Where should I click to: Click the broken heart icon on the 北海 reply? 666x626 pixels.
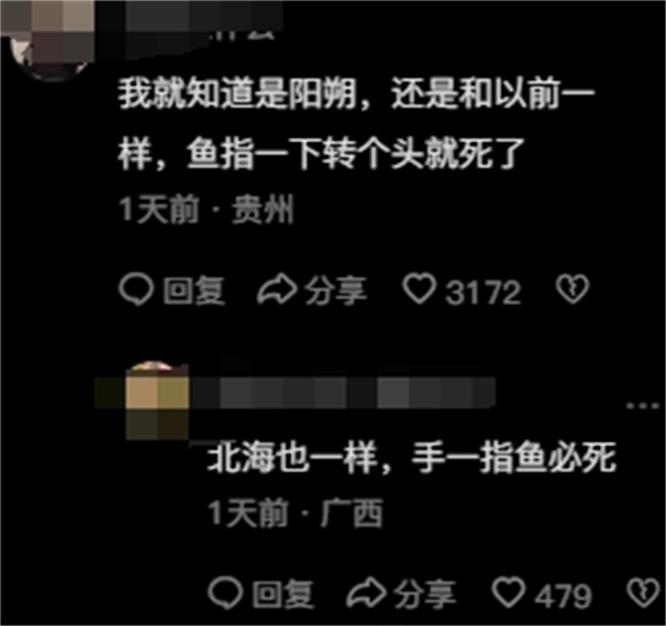point(643,592)
